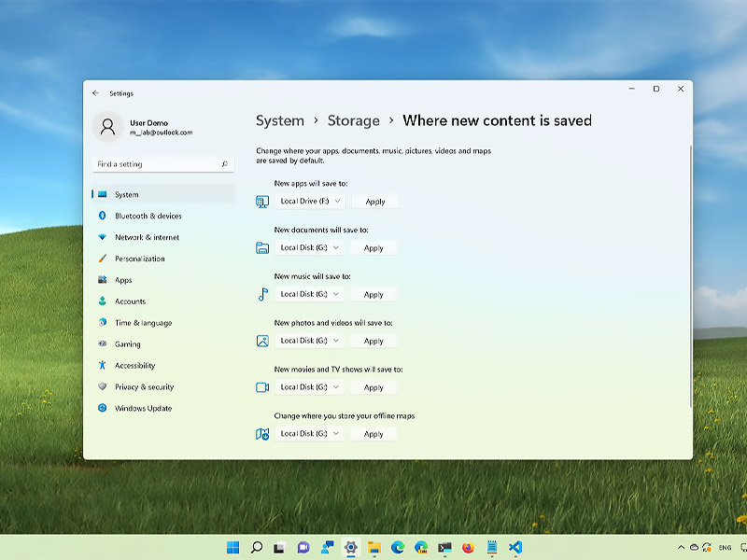
Task: Expand the new apps Local Drive (F:) dropdown
Action: coord(310,202)
